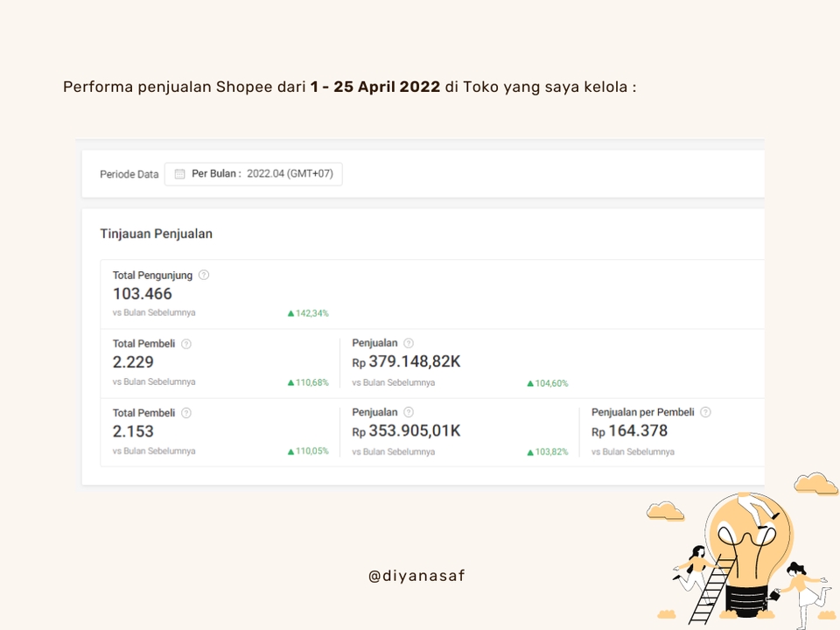Click help icon beside Penjualan per Pembeli

tap(705, 412)
